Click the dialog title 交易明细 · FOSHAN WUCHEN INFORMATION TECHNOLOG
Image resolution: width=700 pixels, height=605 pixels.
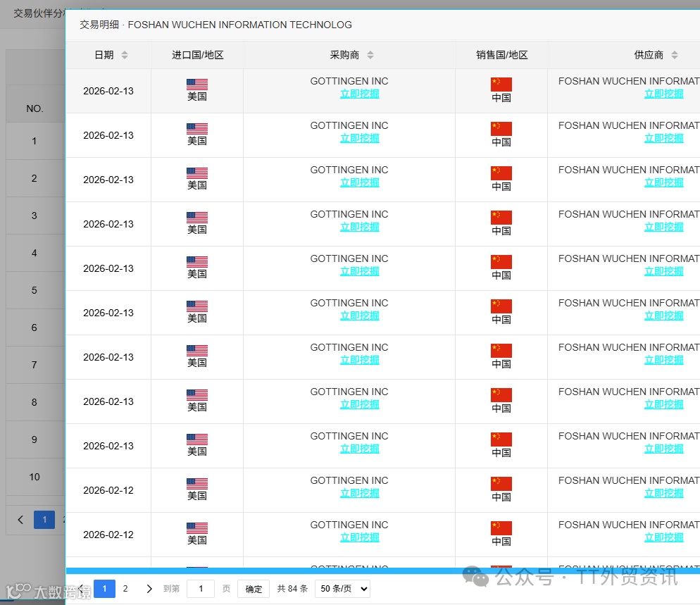215,25
